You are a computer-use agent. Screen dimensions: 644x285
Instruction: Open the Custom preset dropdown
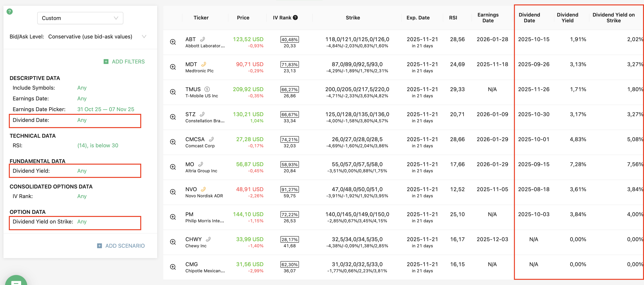point(80,18)
